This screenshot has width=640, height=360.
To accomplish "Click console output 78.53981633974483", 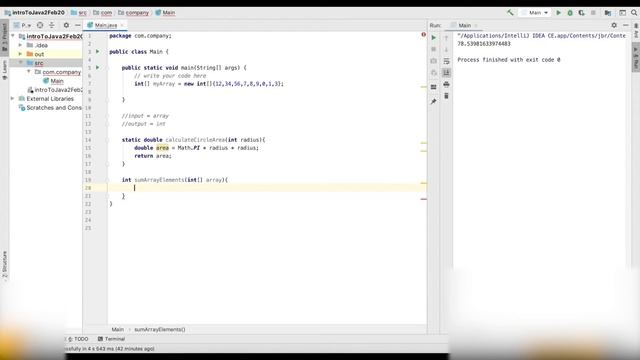I will coord(484,44).
